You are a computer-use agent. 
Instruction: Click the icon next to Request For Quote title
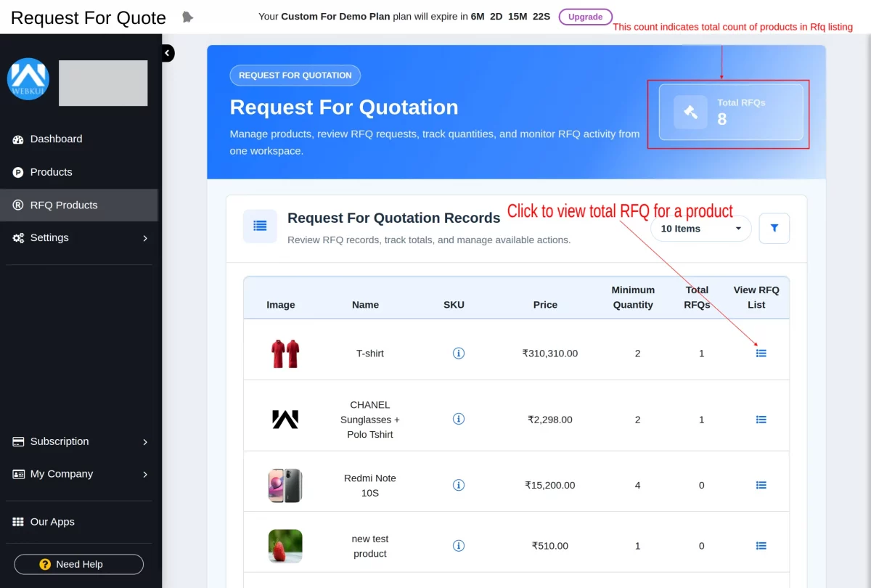[187, 17]
